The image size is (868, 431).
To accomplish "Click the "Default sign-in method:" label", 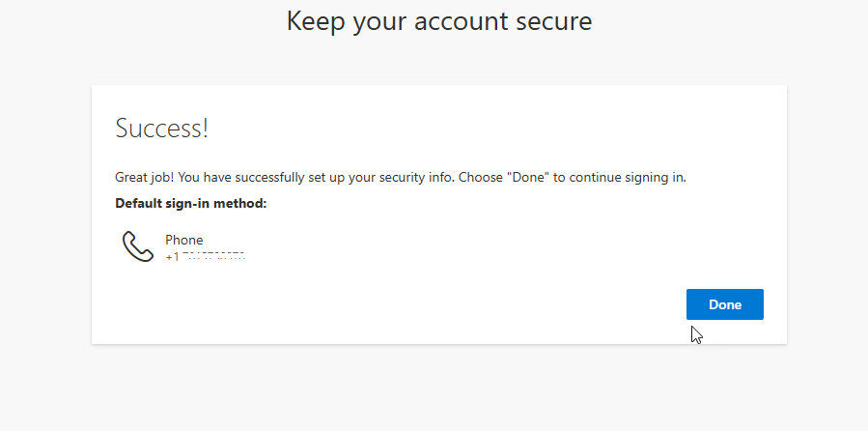I will pos(190,203).
